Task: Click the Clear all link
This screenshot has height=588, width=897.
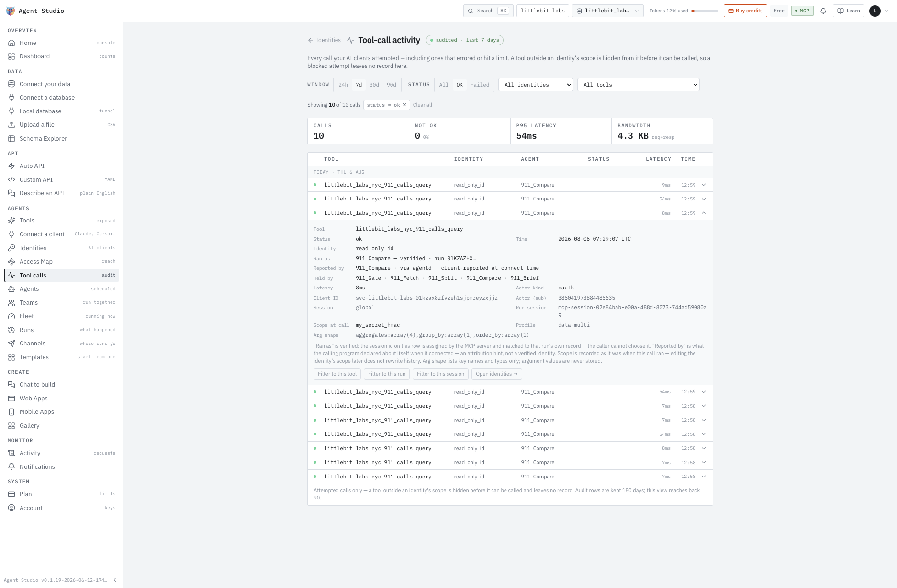Action: click(423, 105)
